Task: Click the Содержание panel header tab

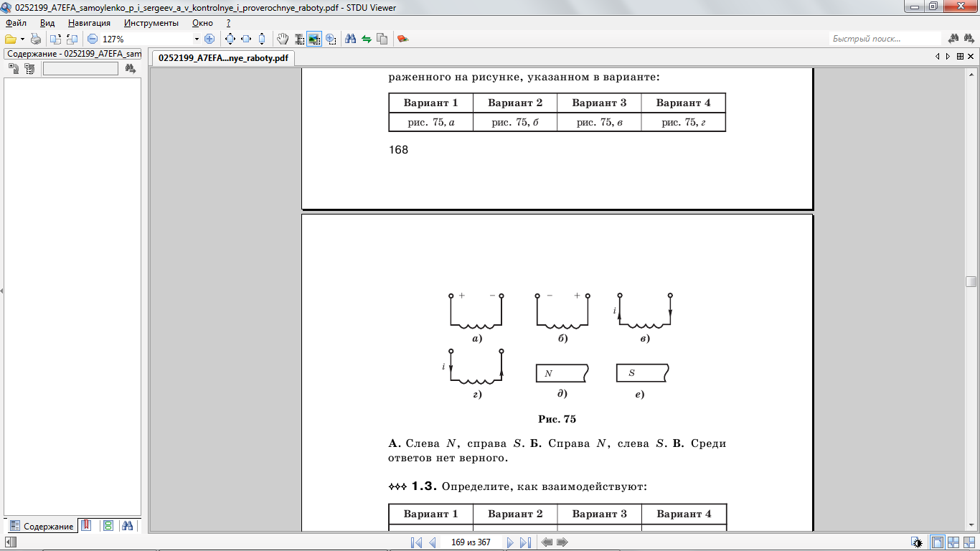Action: (x=74, y=54)
